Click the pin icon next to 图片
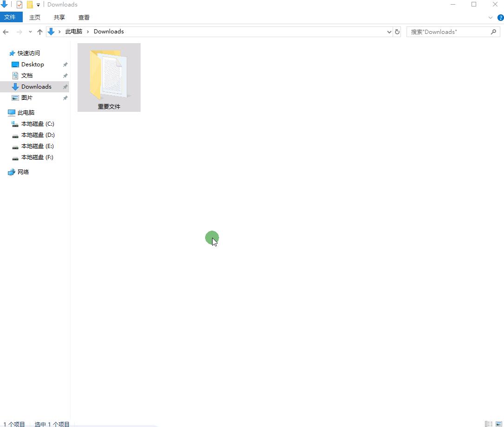504x427 pixels. [65, 98]
